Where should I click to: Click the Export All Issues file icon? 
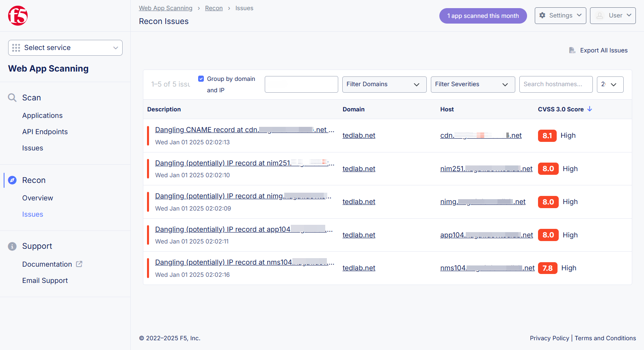(572, 50)
